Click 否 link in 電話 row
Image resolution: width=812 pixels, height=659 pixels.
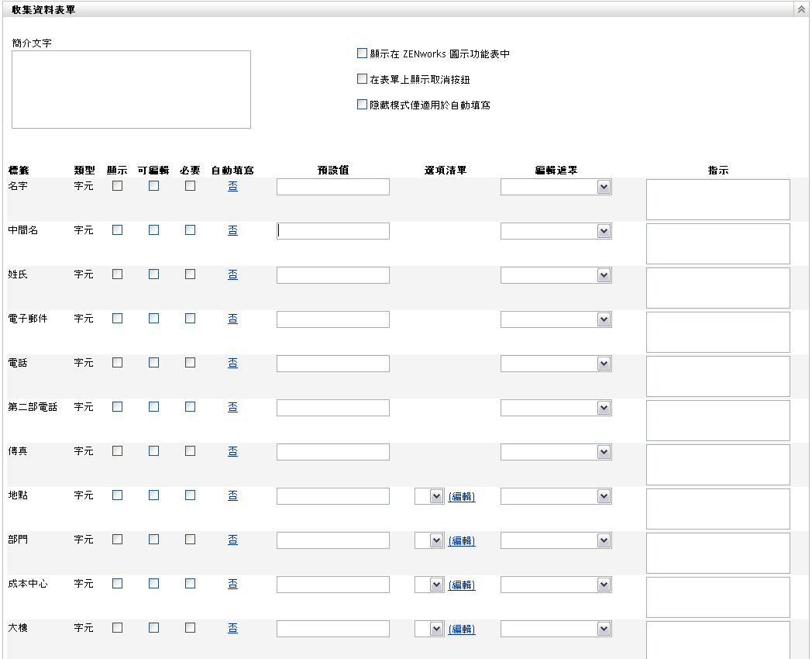(x=232, y=363)
